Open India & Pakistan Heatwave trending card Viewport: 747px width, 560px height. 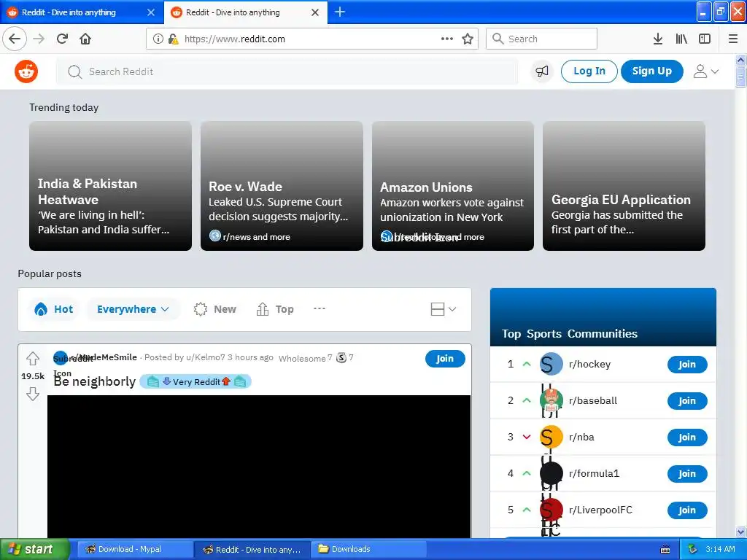(111, 186)
